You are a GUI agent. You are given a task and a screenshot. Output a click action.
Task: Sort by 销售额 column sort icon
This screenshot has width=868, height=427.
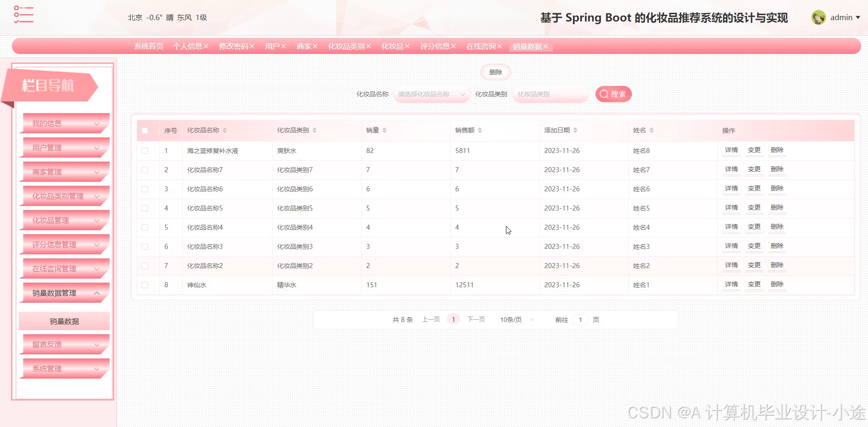[480, 130]
